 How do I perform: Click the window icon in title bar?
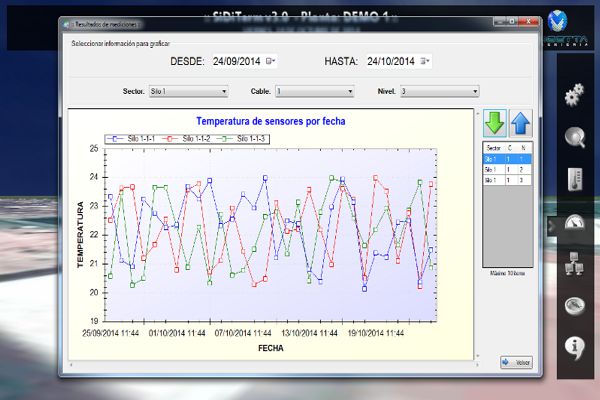67,24
